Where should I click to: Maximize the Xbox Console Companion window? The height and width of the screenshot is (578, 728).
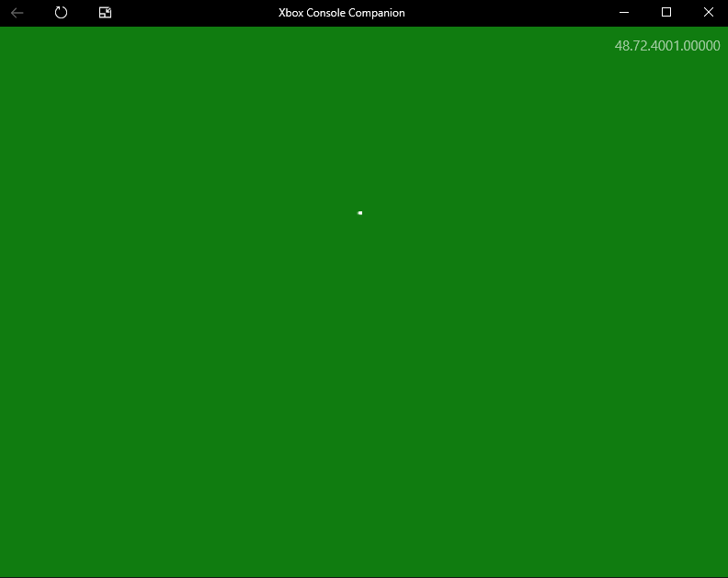(666, 12)
